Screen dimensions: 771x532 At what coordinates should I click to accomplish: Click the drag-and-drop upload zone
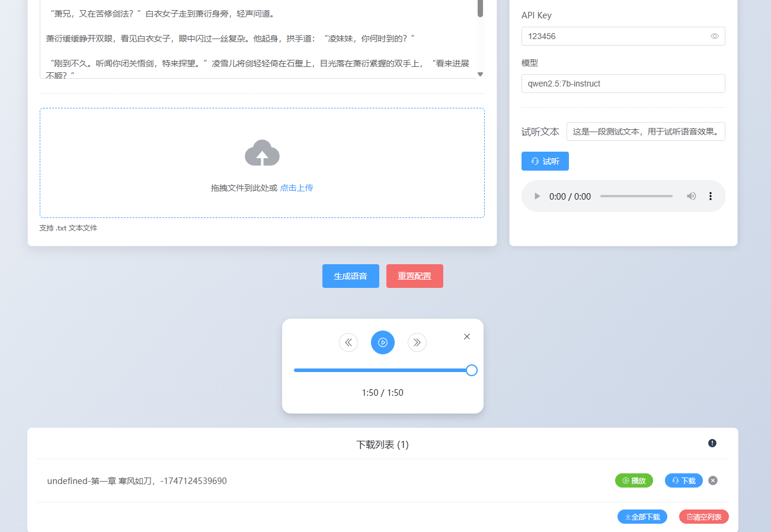pos(262,163)
